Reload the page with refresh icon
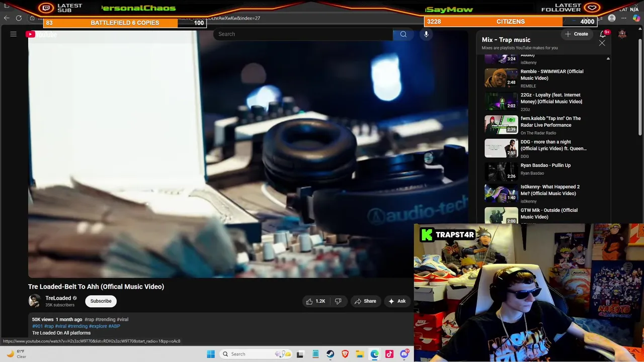The height and width of the screenshot is (362, 644). coord(19,18)
